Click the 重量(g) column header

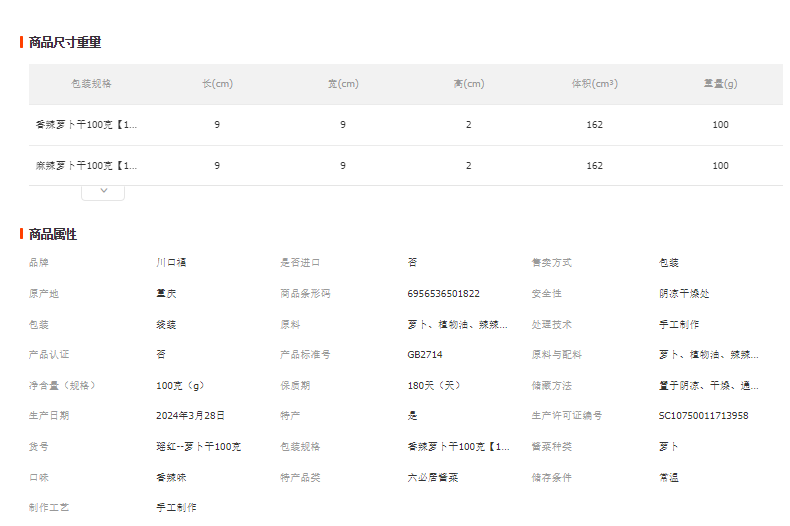pos(720,84)
